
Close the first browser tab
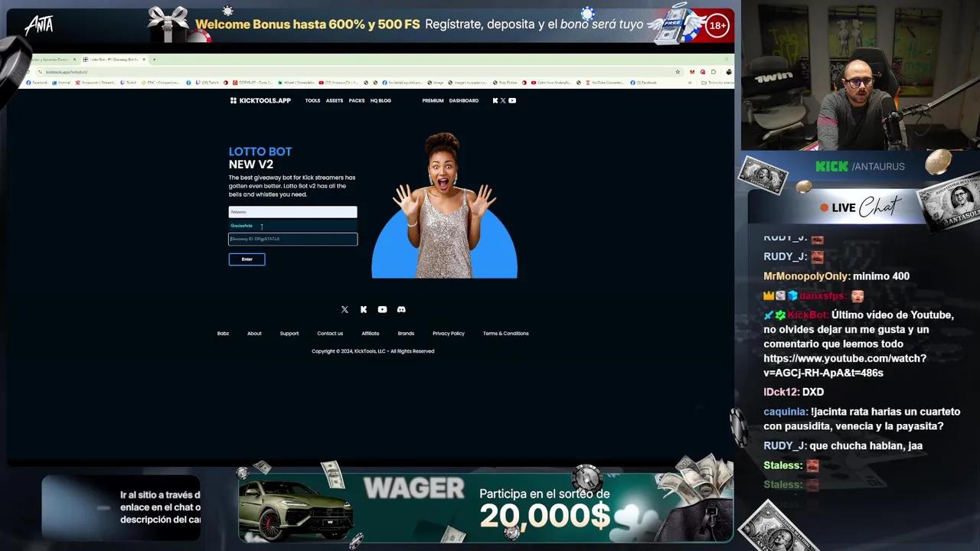point(74,59)
